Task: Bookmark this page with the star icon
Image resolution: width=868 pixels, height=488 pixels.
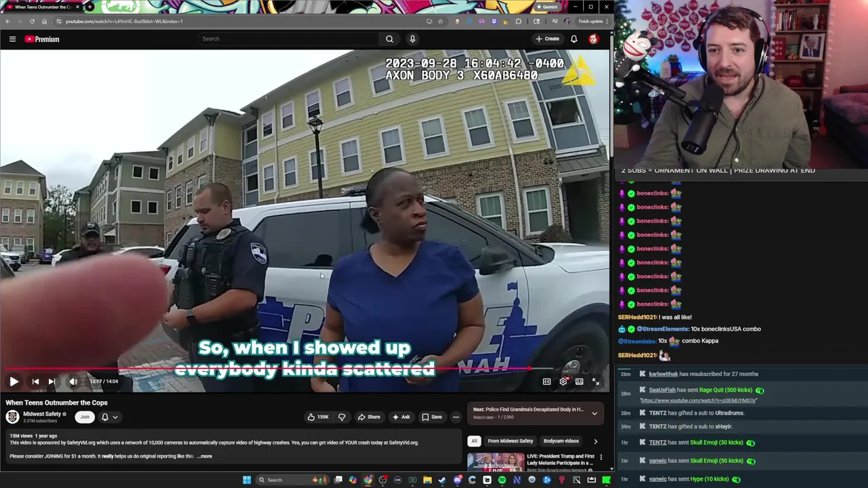Action: coord(440,21)
